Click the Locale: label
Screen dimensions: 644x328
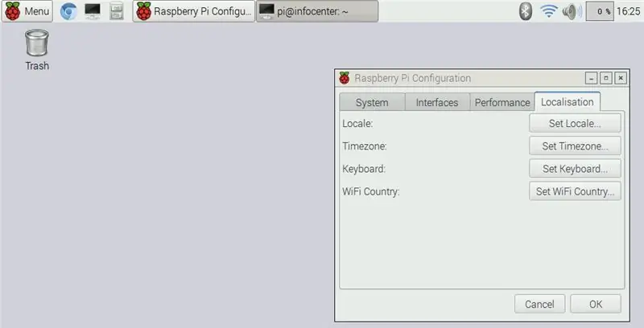coord(357,124)
